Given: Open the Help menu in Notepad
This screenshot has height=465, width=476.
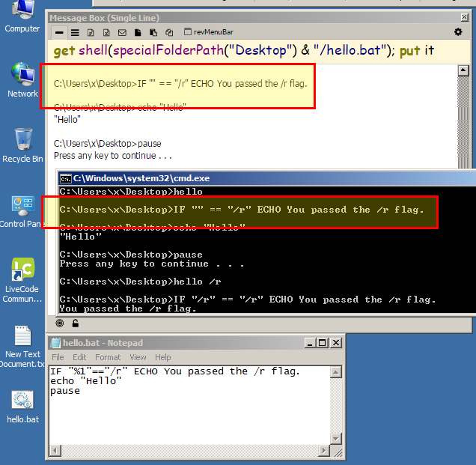Looking at the screenshot, I should [162, 357].
